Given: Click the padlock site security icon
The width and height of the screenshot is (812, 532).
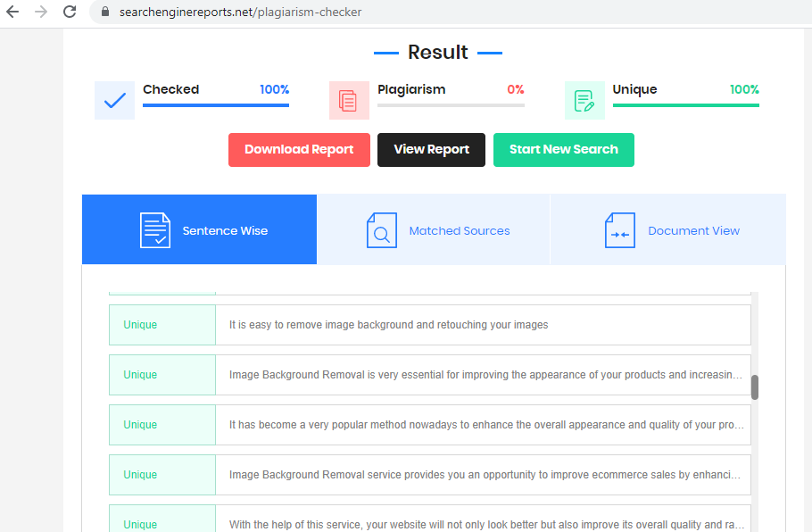Looking at the screenshot, I should coord(105,12).
